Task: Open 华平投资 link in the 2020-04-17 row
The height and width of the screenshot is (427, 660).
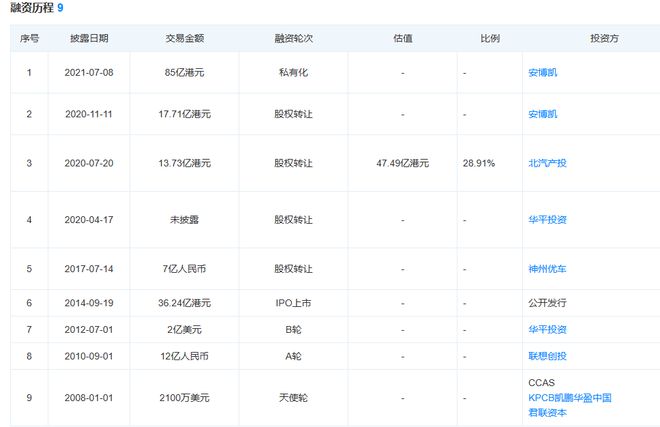Action: point(547,219)
